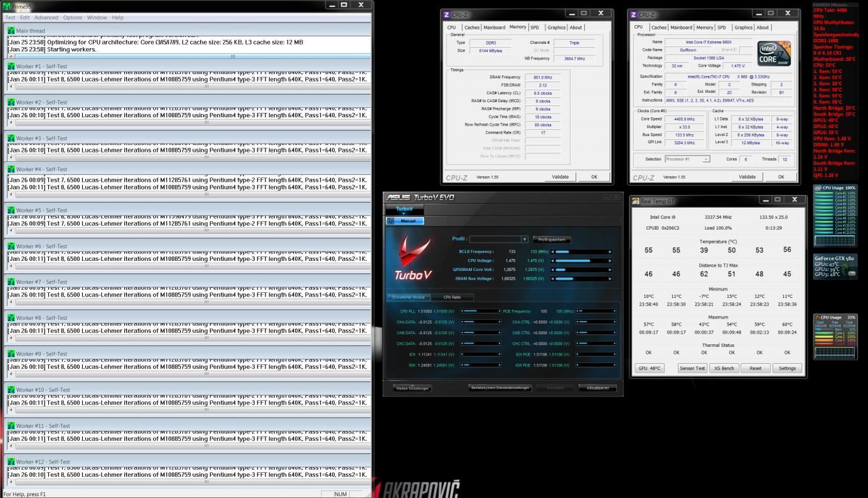The width and height of the screenshot is (868, 498).
Task: Click the Worker #4 Self-Test window icon
Action: pos(11,169)
